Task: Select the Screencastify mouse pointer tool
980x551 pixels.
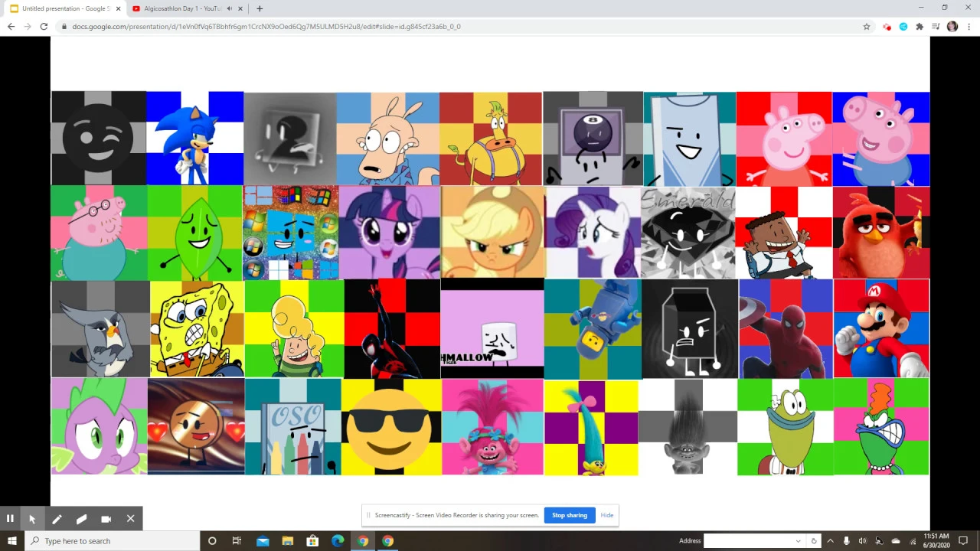Action: pyautogui.click(x=32, y=518)
